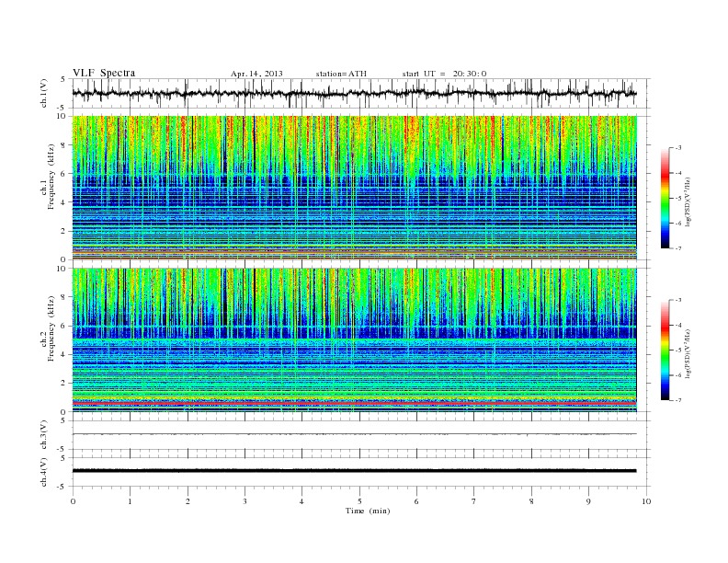Click the "ch.4(V)" axis label
728x563 pixels.
(x=44, y=472)
